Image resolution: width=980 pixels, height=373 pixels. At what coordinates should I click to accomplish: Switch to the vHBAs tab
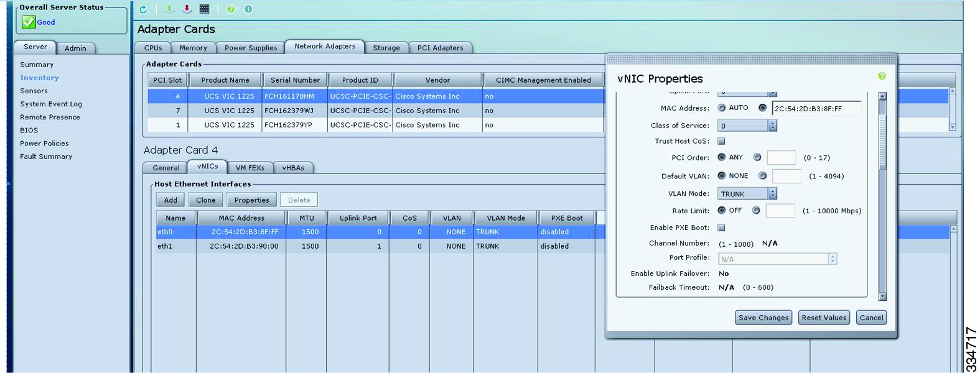click(293, 168)
